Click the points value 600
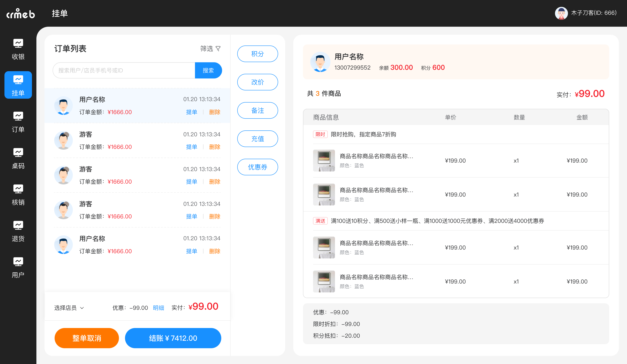Screen dimensions: 627x364 point(438,67)
